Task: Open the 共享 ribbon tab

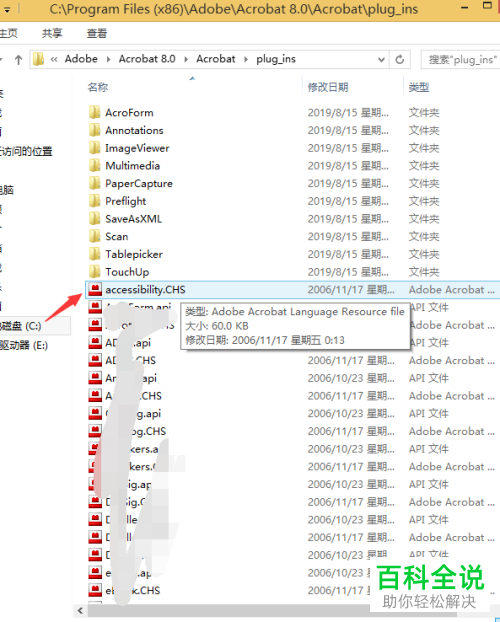Action: point(52,33)
